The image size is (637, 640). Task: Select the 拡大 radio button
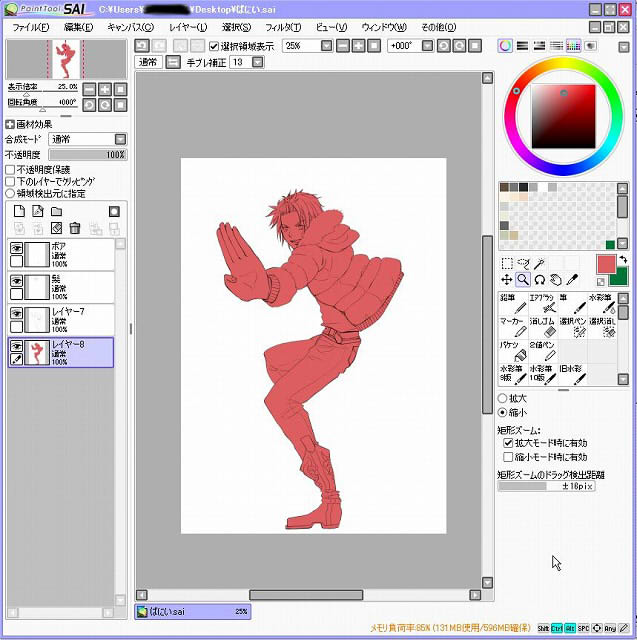point(503,398)
